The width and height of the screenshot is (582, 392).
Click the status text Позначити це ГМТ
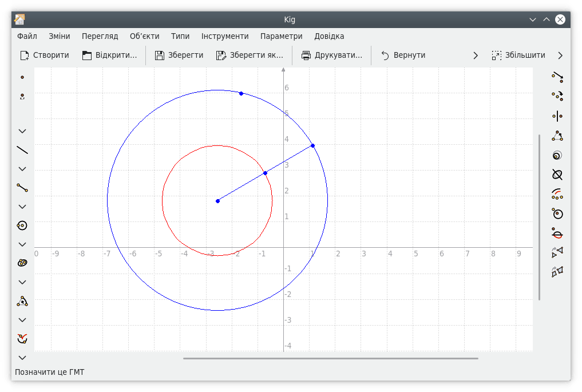coord(50,372)
